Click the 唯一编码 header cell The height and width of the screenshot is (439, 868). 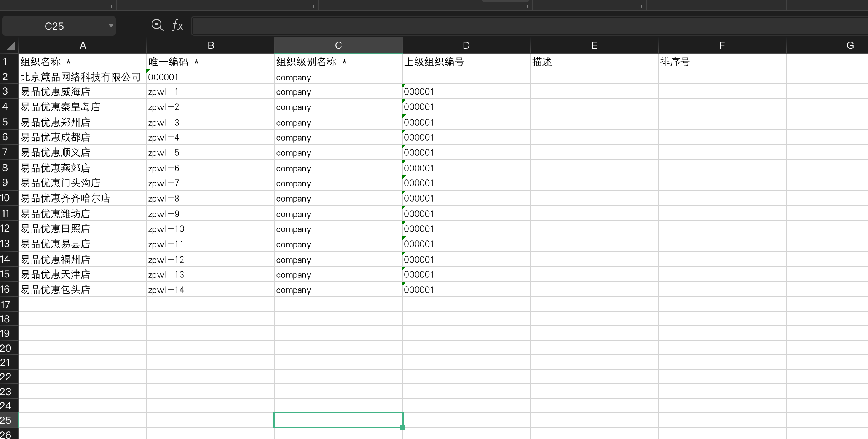tap(210, 62)
